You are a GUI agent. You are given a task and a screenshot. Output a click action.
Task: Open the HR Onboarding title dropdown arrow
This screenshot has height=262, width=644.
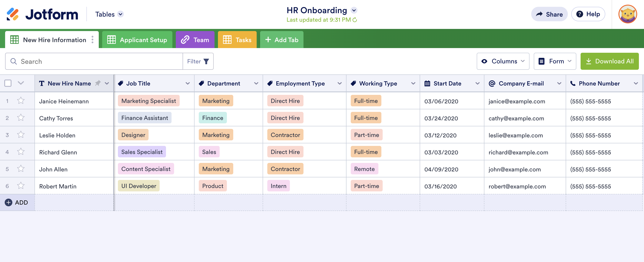click(354, 10)
